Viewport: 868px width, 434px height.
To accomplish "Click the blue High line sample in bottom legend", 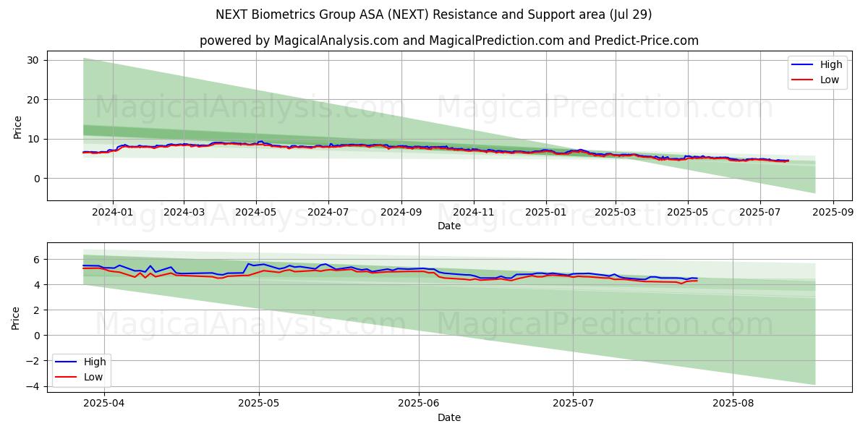I will tap(67, 362).
